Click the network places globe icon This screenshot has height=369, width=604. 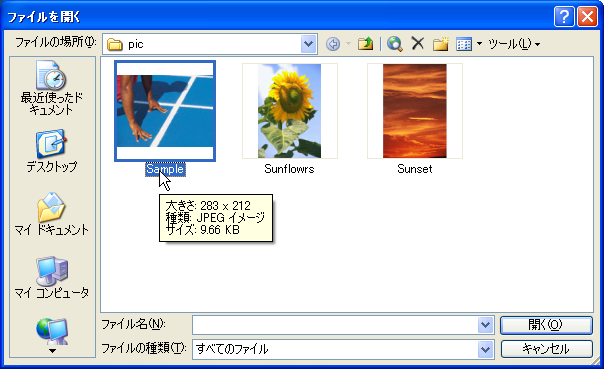point(52,331)
